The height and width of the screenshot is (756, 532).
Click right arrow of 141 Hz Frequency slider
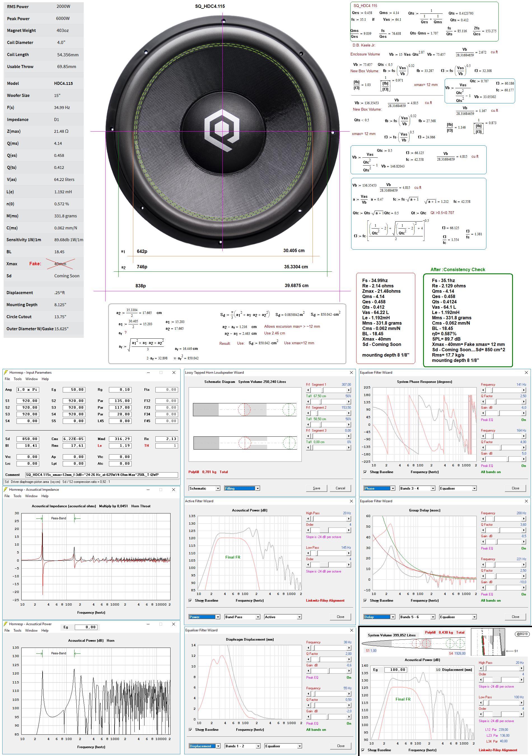click(x=524, y=390)
